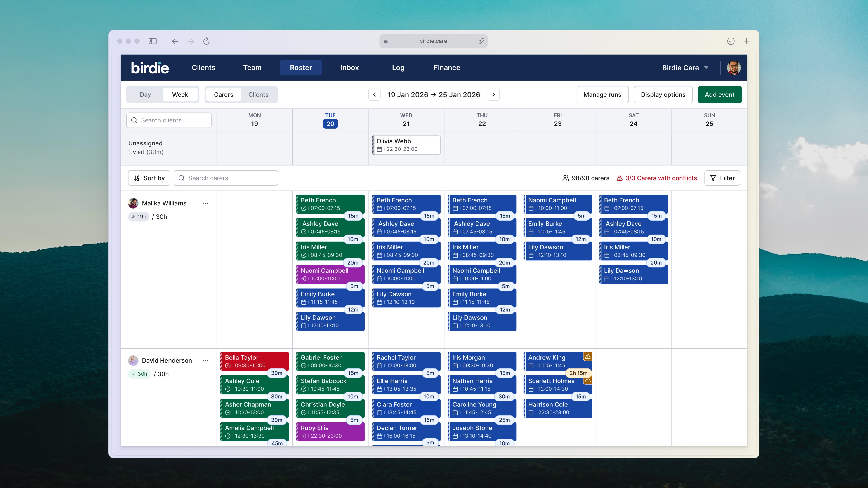Select the Week view toggle
868x488 pixels.
click(x=180, y=95)
